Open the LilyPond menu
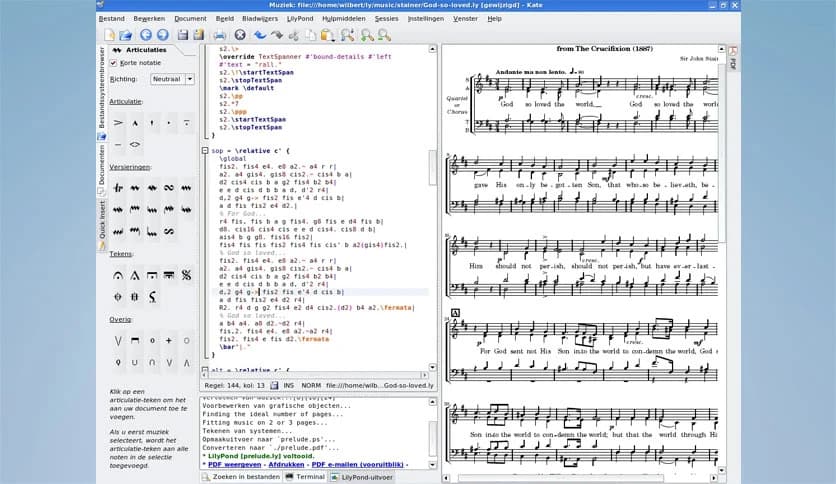This screenshot has width=836, height=484. pos(300,19)
